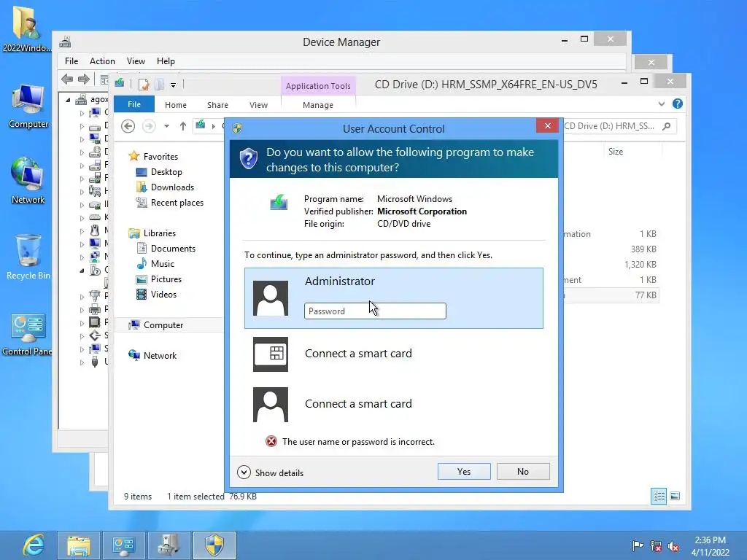The width and height of the screenshot is (747, 560).
Task: Click network status tray icon
Action: click(x=656, y=545)
